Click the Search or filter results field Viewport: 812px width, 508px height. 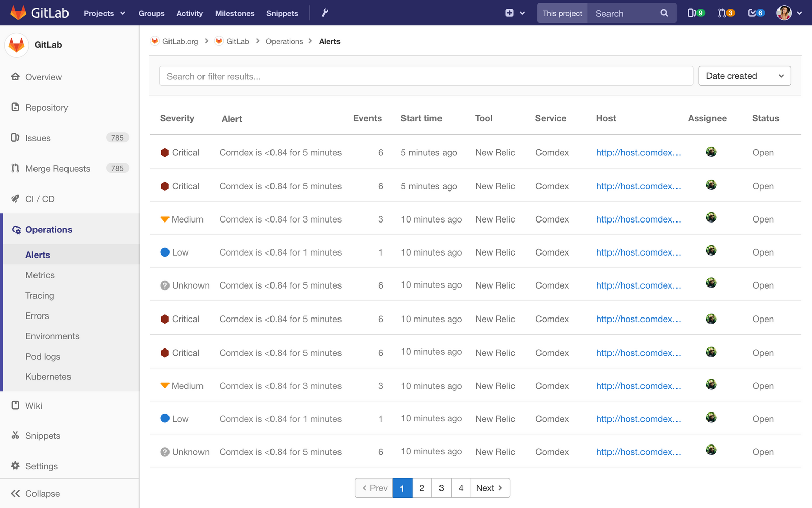click(x=426, y=76)
